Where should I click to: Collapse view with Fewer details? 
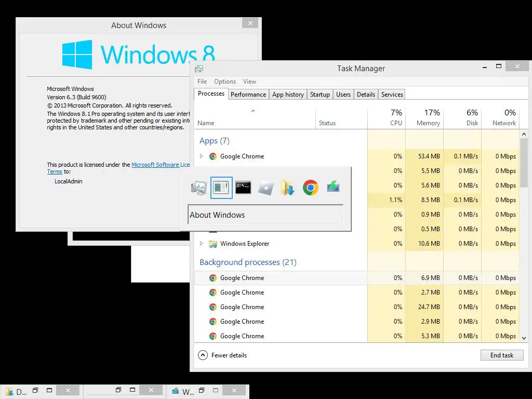tap(222, 355)
